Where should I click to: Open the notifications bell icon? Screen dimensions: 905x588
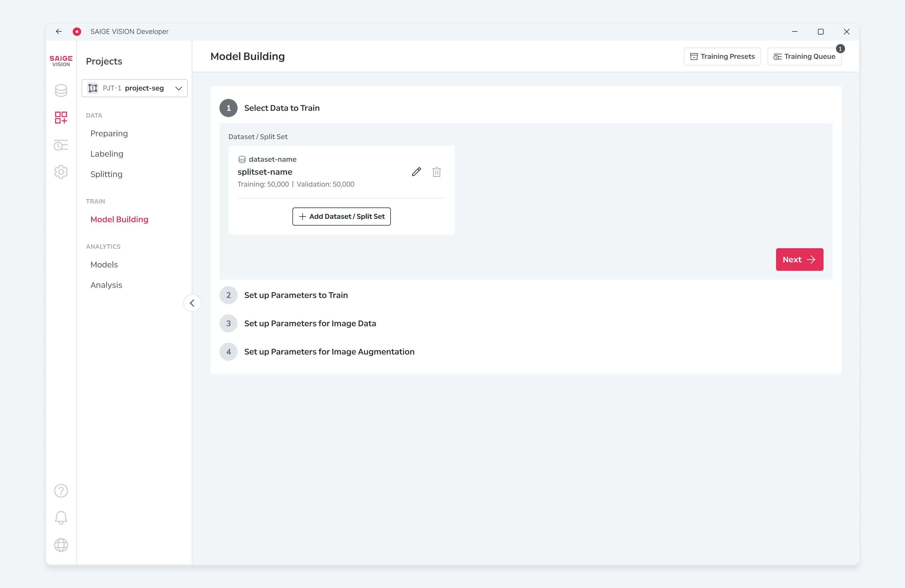pos(61,518)
